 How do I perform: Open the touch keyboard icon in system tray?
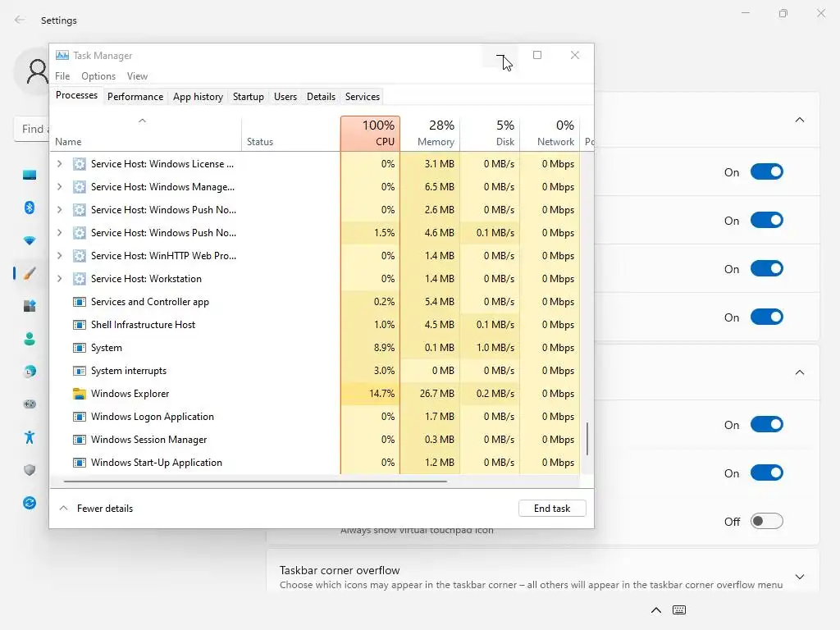tap(679, 609)
